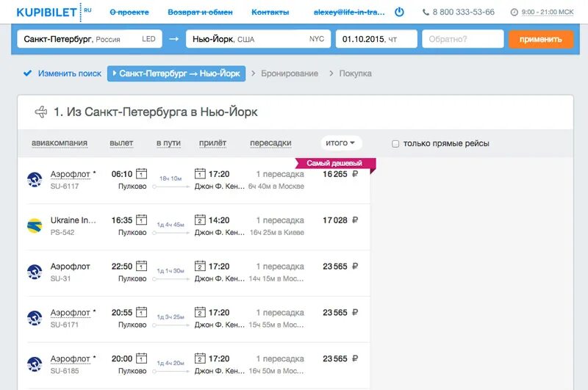Sort by пересадки column

(270, 143)
